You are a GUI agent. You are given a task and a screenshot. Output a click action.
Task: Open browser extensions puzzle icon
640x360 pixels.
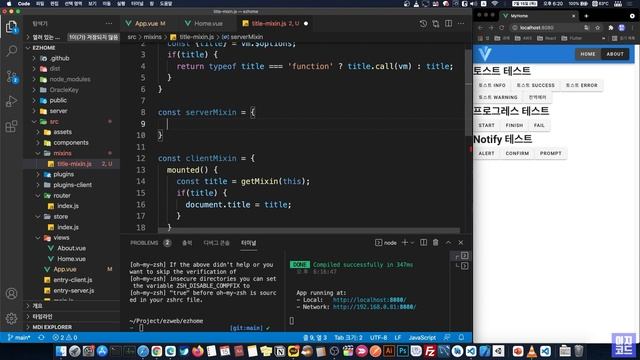pyautogui.click(x=611, y=28)
